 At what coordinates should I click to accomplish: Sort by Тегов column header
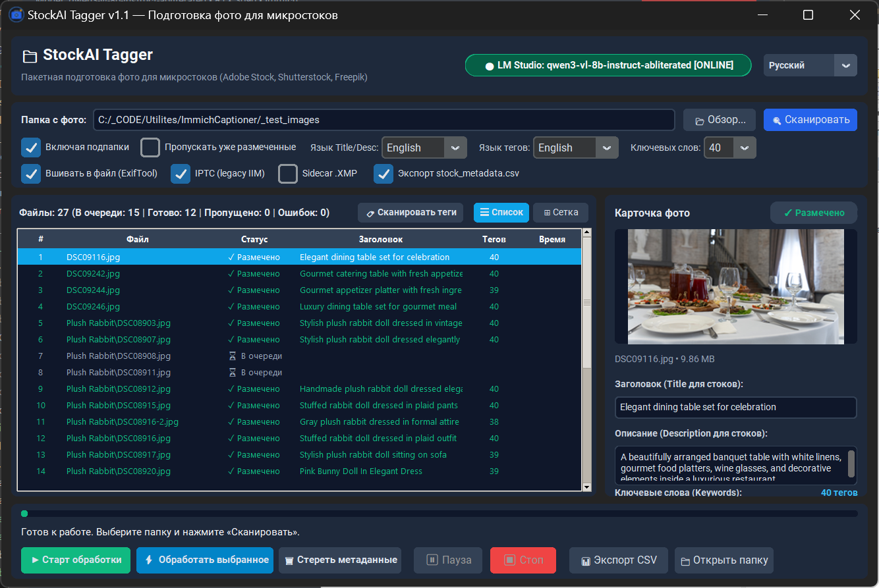[x=494, y=239]
